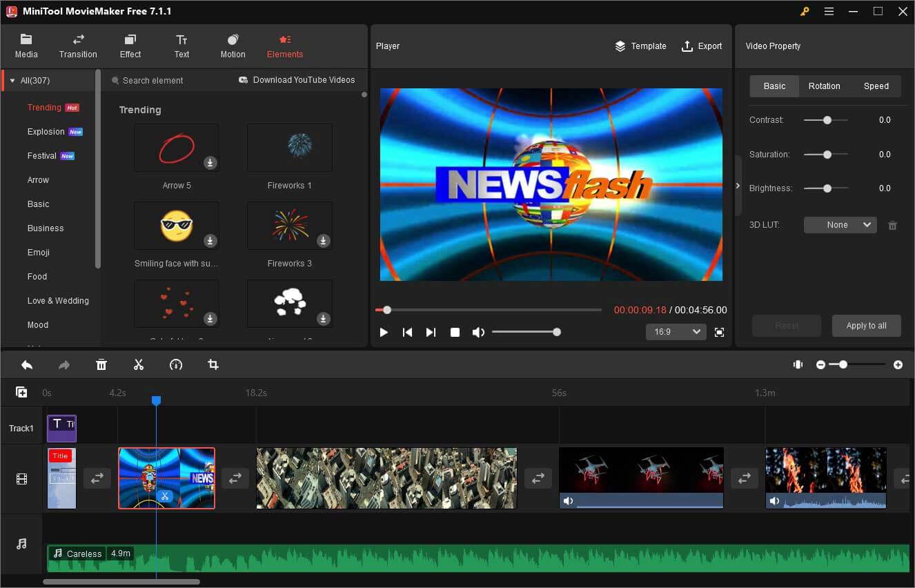This screenshot has height=588, width=915.
Task: Open the Effect tab
Action: tap(130, 46)
